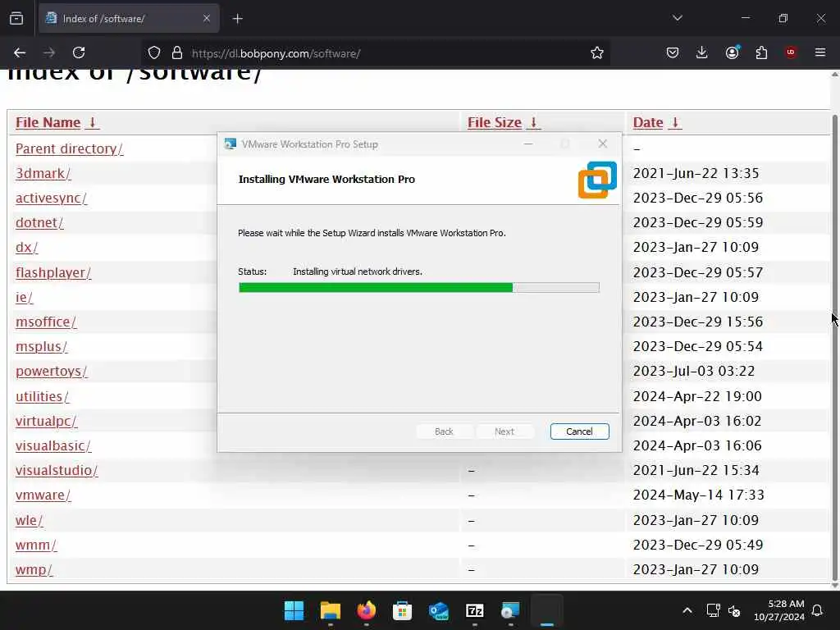This screenshot has height=630, width=840.
Task: Open the wle folder link
Action: 29,520
